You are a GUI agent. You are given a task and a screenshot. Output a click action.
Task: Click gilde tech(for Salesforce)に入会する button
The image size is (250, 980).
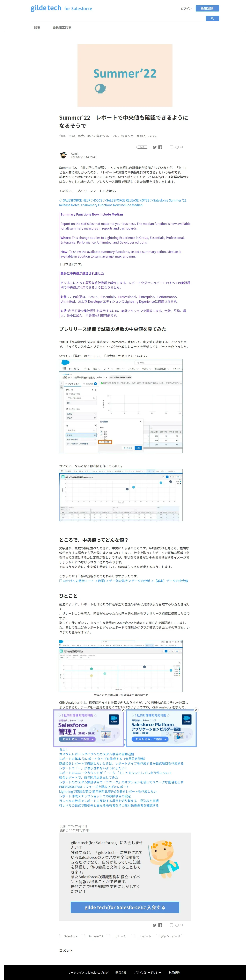(x=125, y=907)
